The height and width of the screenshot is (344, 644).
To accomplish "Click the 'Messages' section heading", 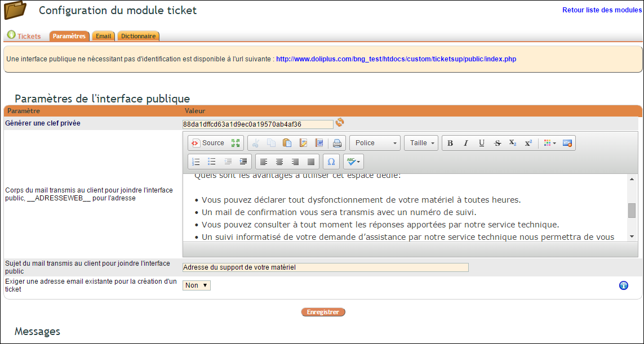I will [37, 331].
